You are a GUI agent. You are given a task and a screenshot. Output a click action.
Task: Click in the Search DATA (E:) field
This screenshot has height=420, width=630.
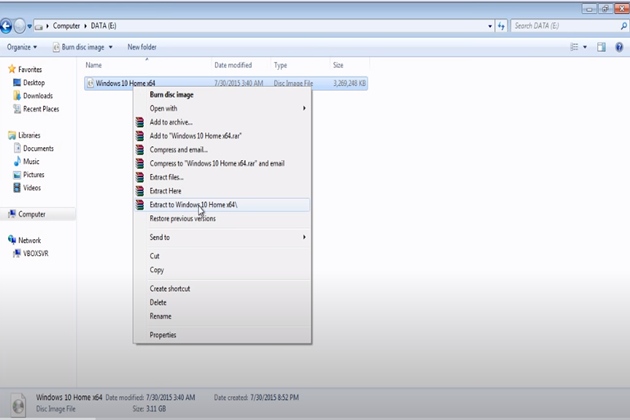tap(560, 26)
